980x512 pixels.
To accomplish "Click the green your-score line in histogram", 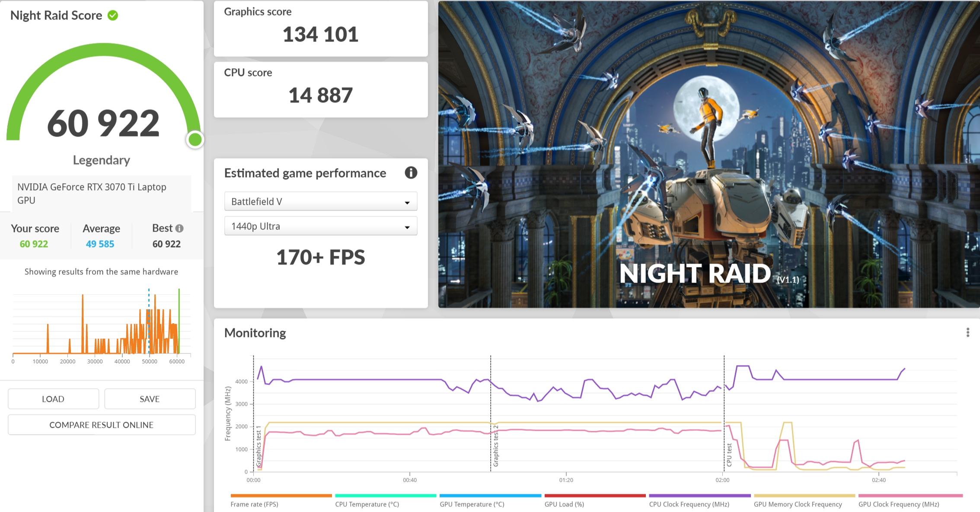I will coord(179,321).
